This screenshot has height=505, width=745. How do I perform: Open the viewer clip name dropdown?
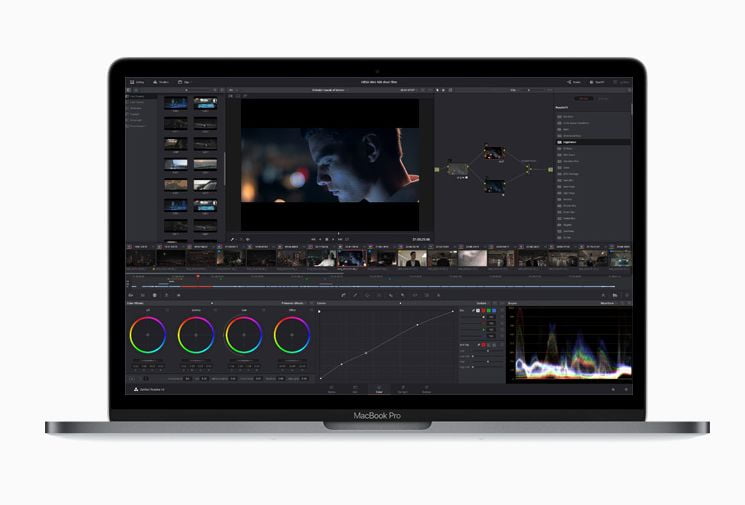point(330,90)
